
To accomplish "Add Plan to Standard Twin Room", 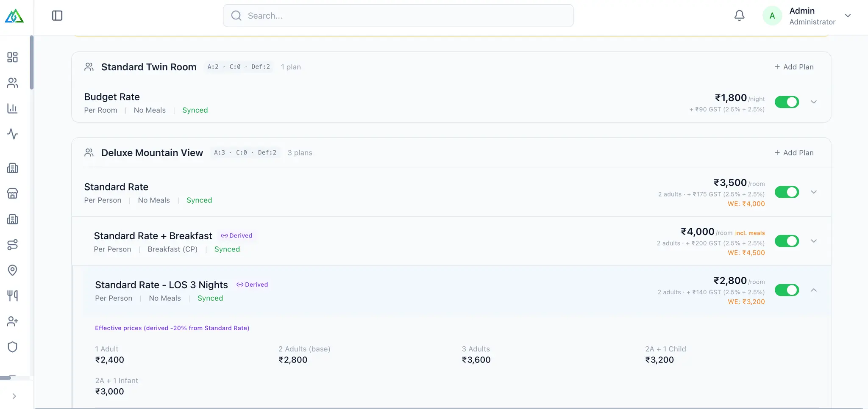I will click(794, 67).
